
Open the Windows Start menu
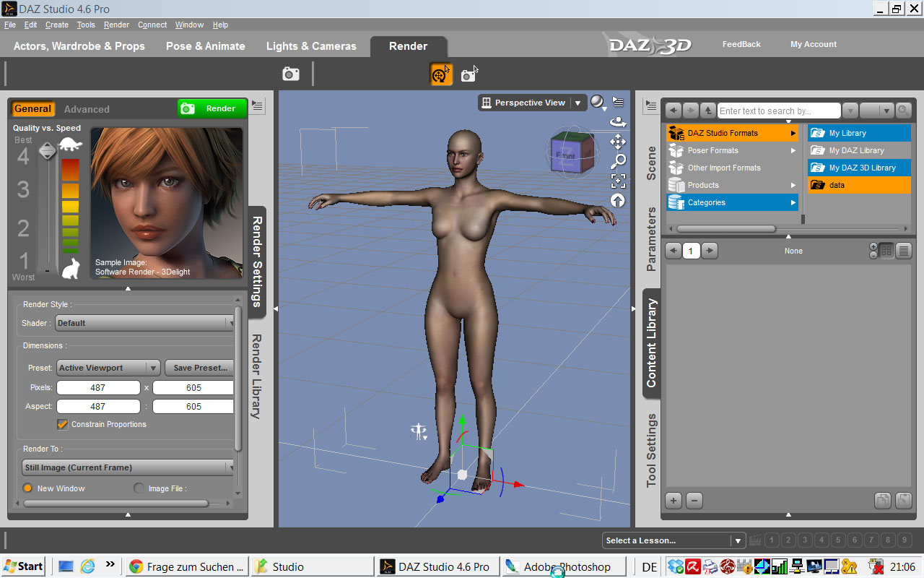[x=23, y=566]
